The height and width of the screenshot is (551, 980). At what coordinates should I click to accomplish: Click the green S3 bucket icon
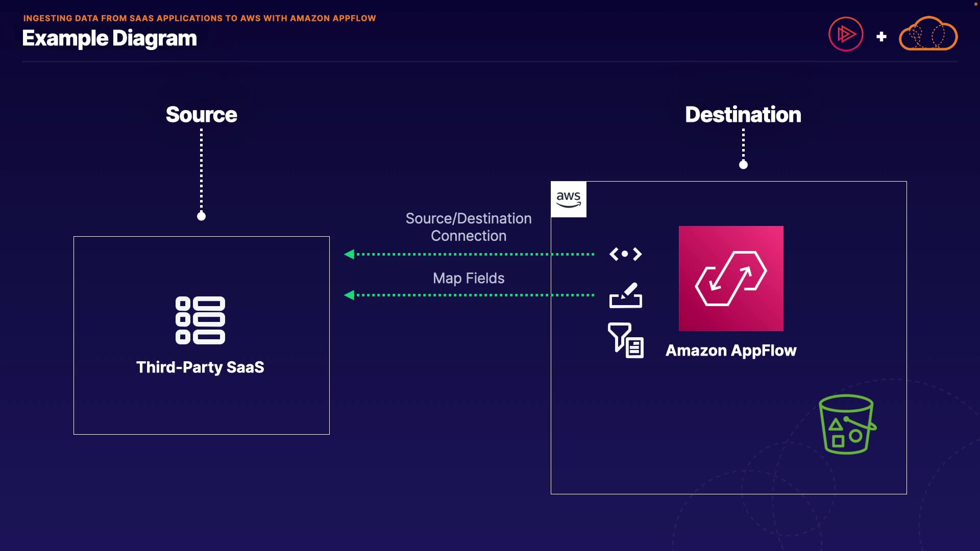[x=847, y=424]
